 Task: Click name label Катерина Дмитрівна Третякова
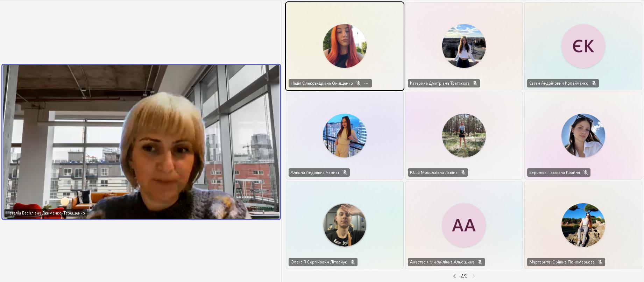[440, 83]
